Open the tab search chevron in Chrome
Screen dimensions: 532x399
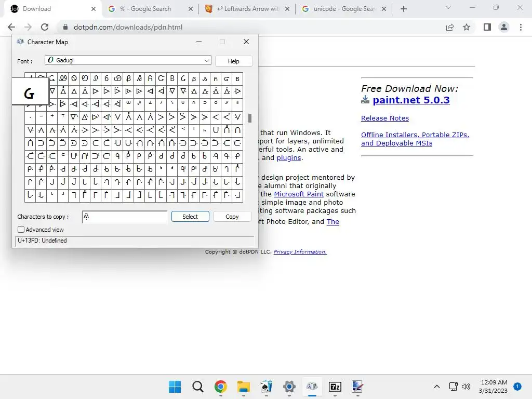448,7
